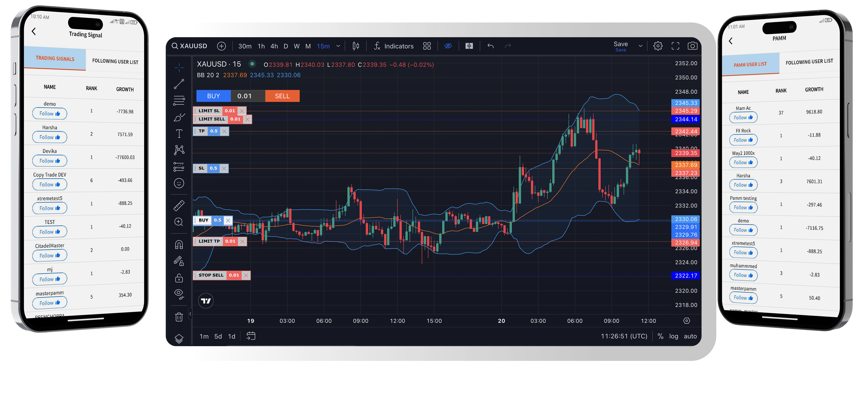Follow the Harsha signal on left phone
This screenshot has width=868, height=397.
[x=50, y=137]
